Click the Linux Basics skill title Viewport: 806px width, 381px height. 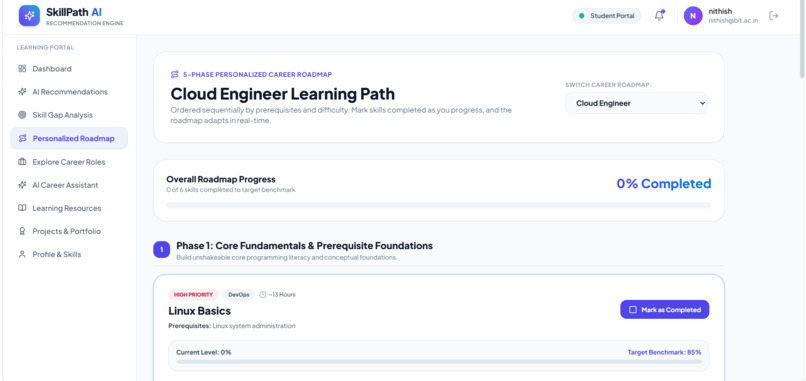[x=199, y=311]
